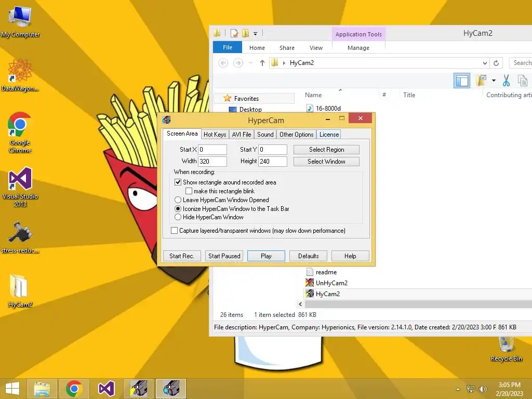Viewport: 532px width, 399px height.
Task: Click Start Y input field
Action: (273, 150)
